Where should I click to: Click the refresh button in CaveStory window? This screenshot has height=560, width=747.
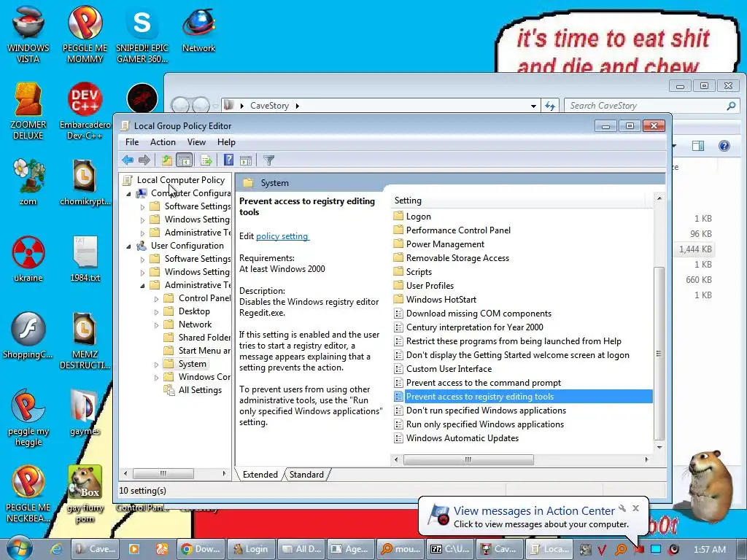pos(550,106)
